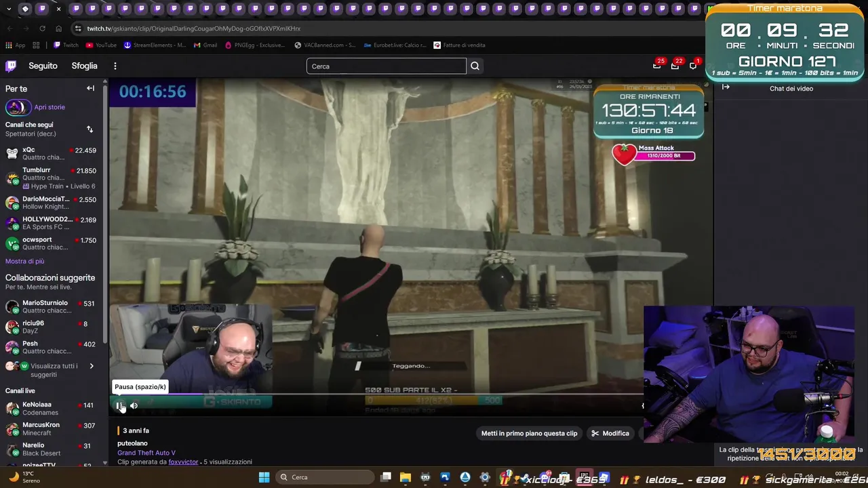Open tab search dropdown arrow
This screenshot has height=488, width=868.
pos(8,9)
